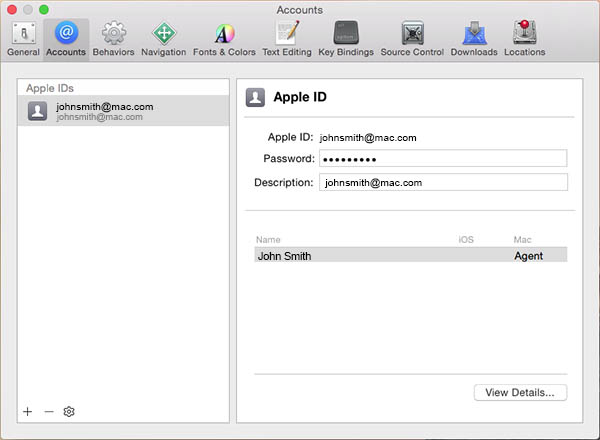The image size is (600, 440).
Task: Go to the Downloads preferences pane
Action: coord(474,39)
